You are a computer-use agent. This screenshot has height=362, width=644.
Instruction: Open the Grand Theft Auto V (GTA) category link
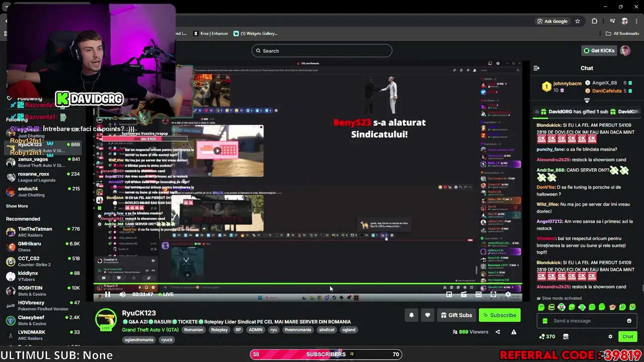150,330
